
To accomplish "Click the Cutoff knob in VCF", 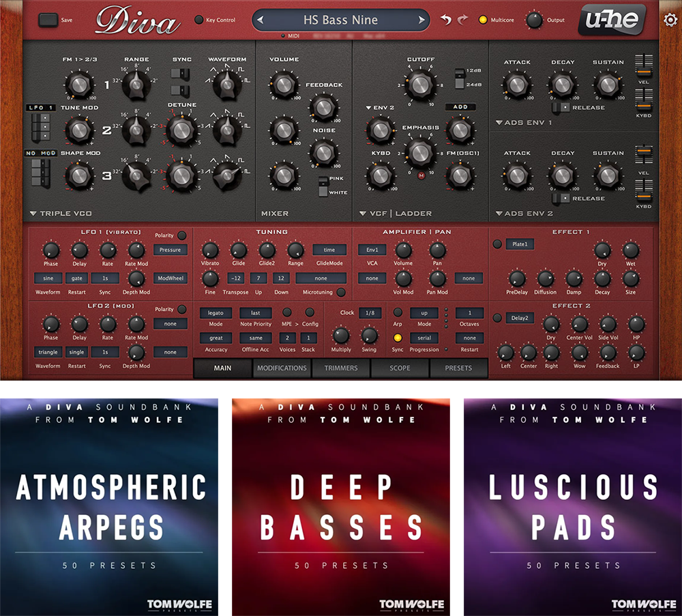I will (x=420, y=85).
